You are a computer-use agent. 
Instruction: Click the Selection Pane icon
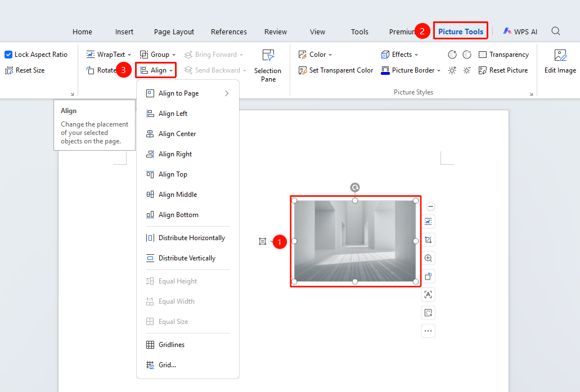268,56
